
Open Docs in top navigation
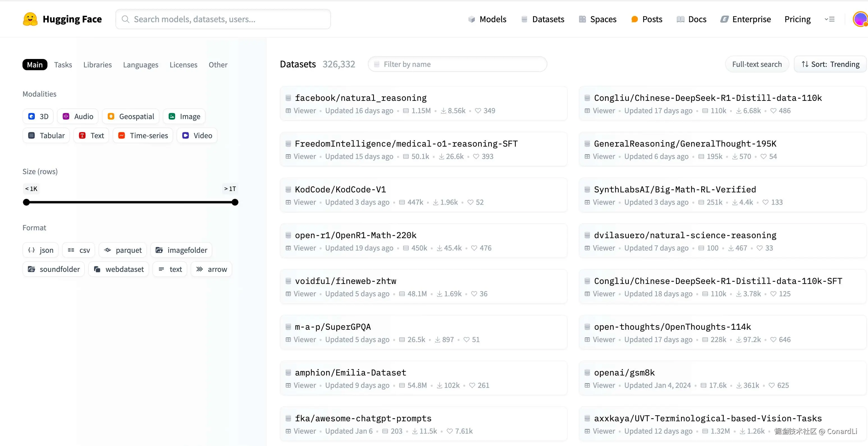691,19
